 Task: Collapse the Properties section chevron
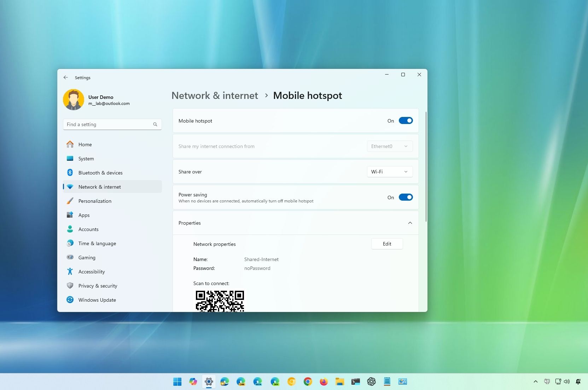(x=410, y=223)
